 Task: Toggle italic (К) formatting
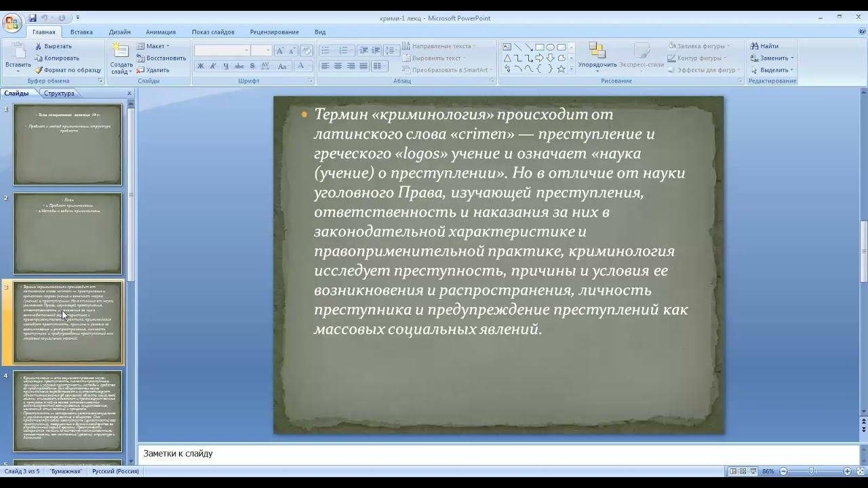coord(213,66)
